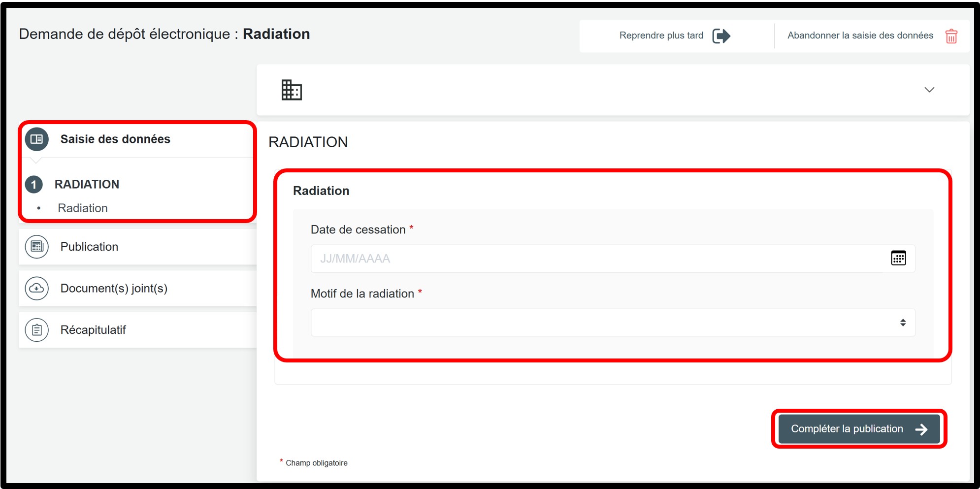Expand the company panel chevron

pos(929,90)
